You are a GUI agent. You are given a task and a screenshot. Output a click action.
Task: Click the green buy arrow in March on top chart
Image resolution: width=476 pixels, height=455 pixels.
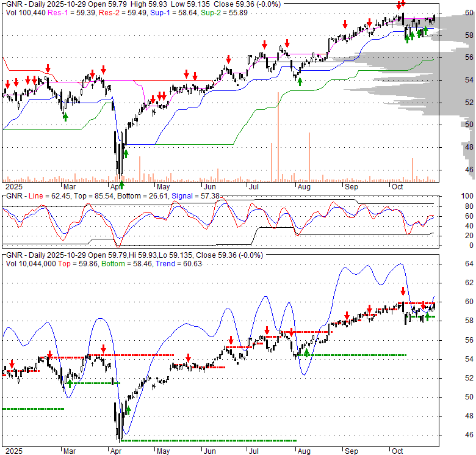(x=65, y=117)
